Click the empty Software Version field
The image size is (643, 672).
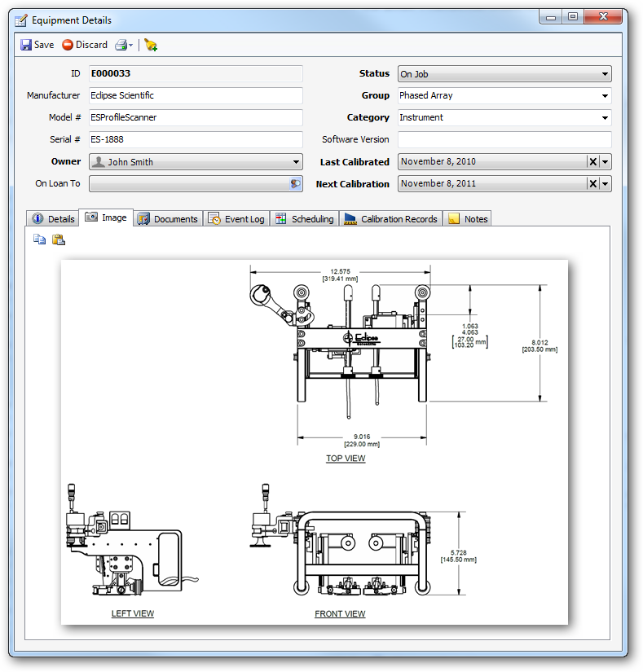[x=504, y=140]
